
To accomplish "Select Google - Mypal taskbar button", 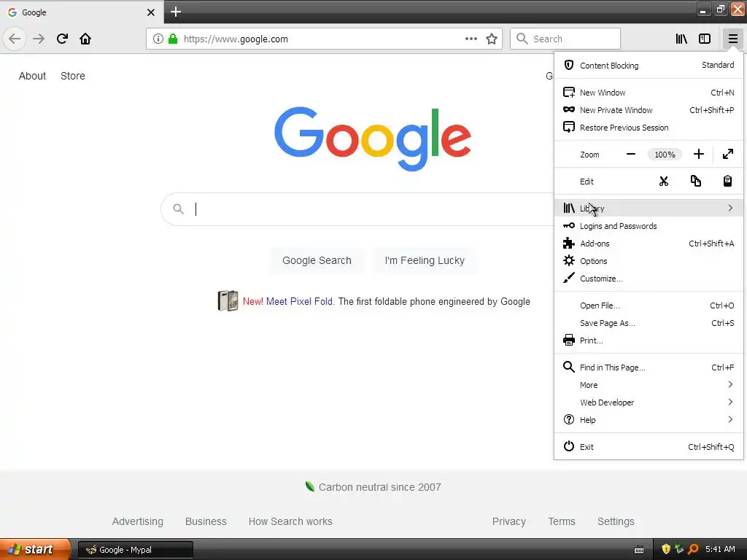I will click(x=135, y=550).
